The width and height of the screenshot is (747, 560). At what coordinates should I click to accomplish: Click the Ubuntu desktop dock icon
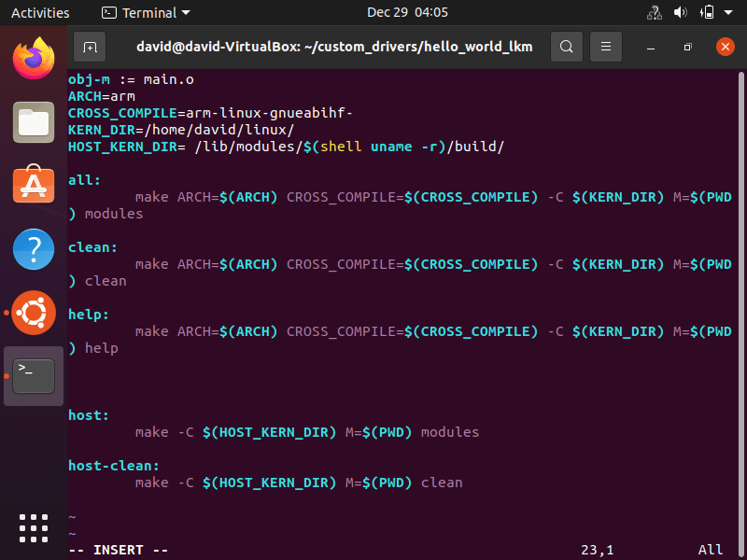tap(33, 313)
